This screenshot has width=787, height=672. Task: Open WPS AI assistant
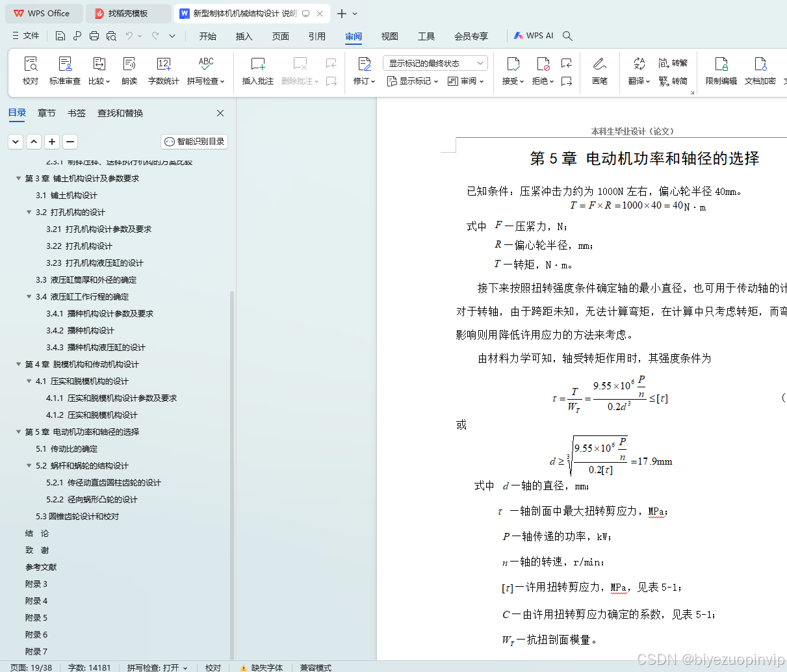pos(534,36)
